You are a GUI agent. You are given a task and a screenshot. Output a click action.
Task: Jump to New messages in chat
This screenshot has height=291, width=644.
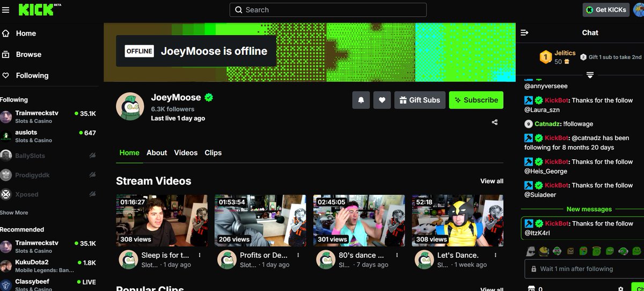589,209
